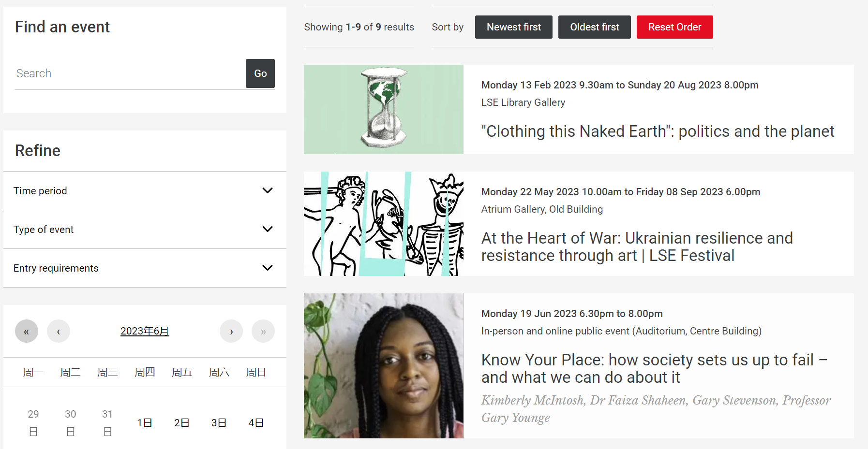Click the 周四 weekday header
The width and height of the screenshot is (868, 449).
coord(145,372)
